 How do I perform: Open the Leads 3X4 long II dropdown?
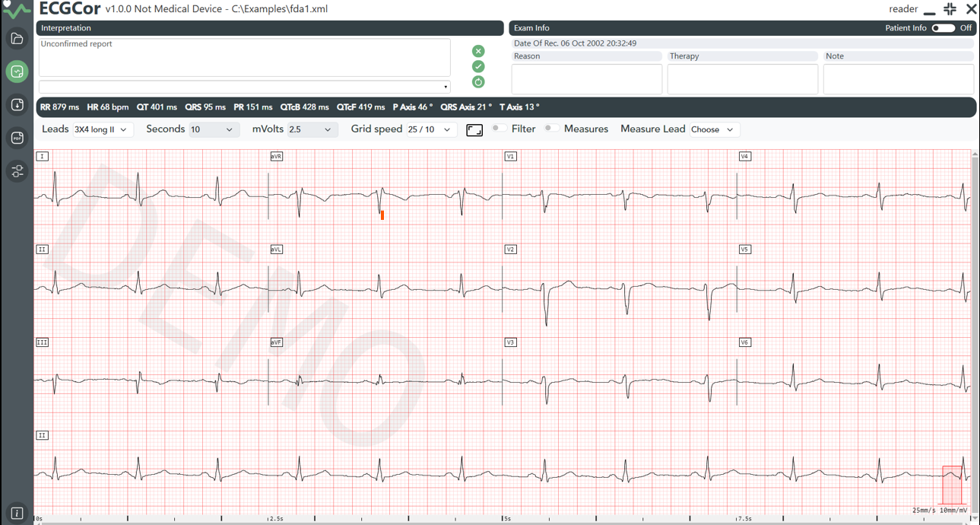tap(103, 130)
